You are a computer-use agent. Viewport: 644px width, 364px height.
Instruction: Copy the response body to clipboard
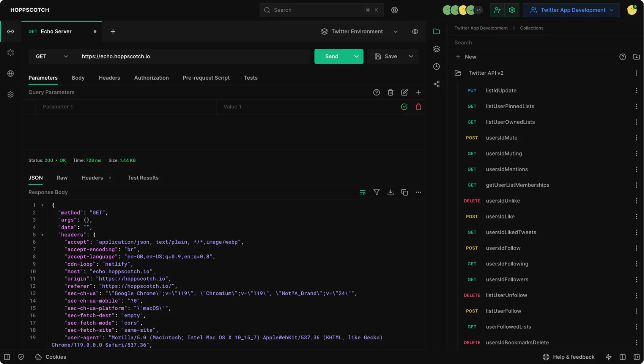point(405,192)
